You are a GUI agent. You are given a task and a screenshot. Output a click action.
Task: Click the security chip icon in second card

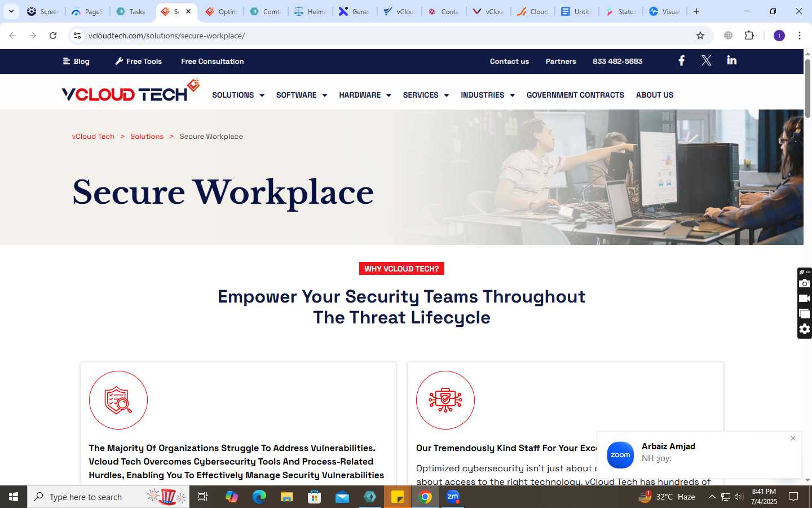click(445, 400)
